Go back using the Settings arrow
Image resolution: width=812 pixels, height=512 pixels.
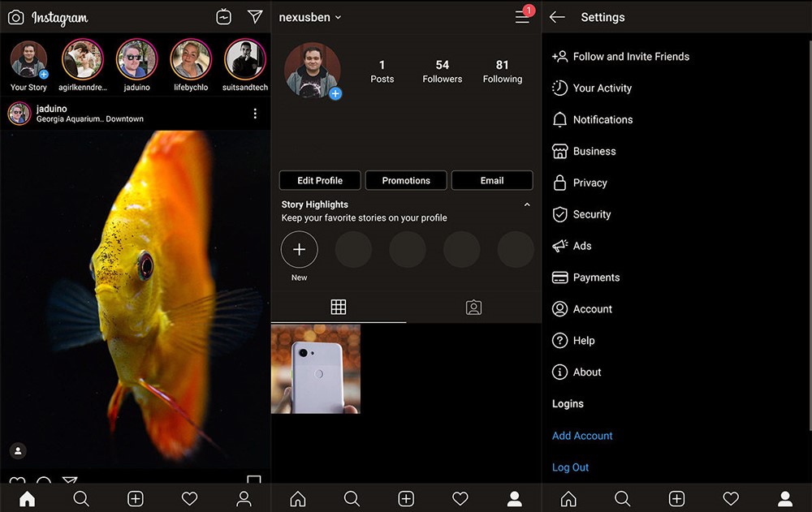[557, 17]
